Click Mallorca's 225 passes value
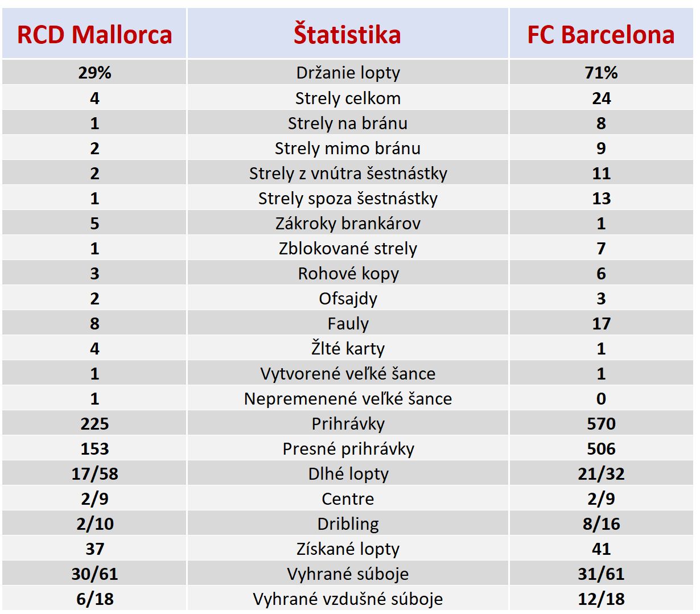This screenshot has height=614, width=700. (94, 423)
